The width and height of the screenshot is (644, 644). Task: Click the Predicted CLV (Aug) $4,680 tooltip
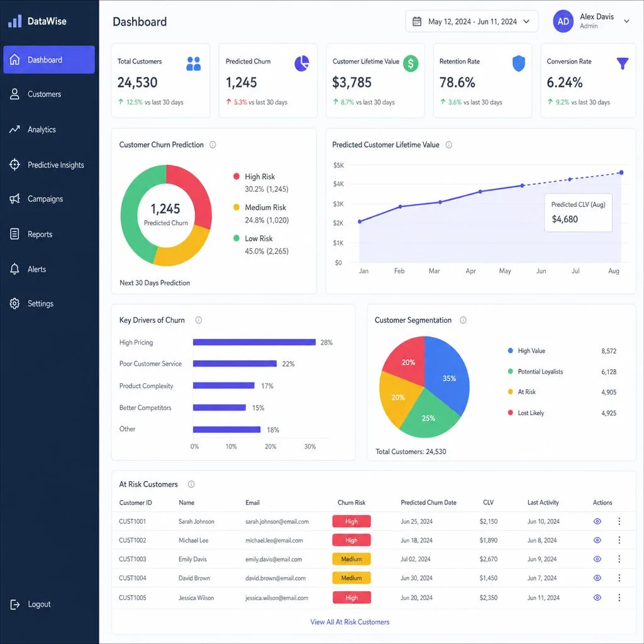coord(579,213)
